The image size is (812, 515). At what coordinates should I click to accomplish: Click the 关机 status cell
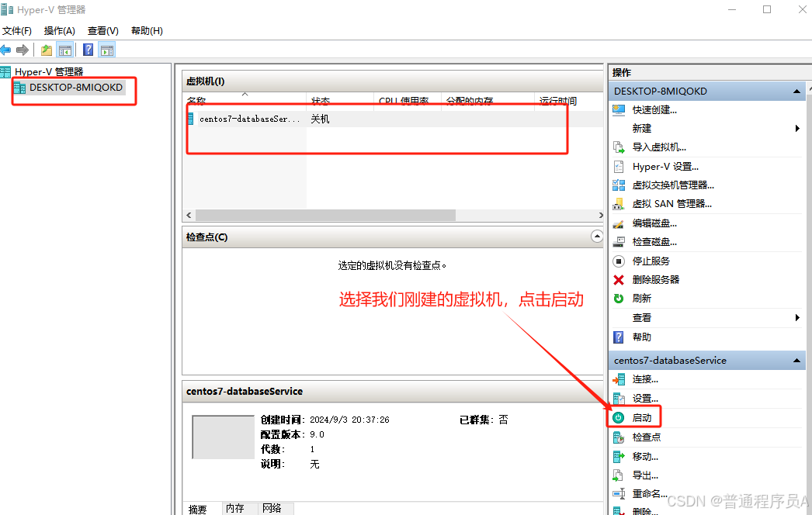(x=320, y=119)
